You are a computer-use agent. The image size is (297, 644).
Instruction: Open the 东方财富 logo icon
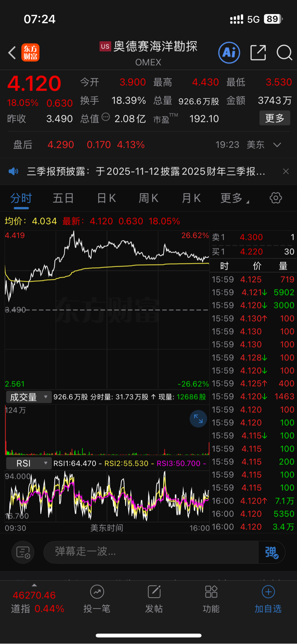point(30,53)
